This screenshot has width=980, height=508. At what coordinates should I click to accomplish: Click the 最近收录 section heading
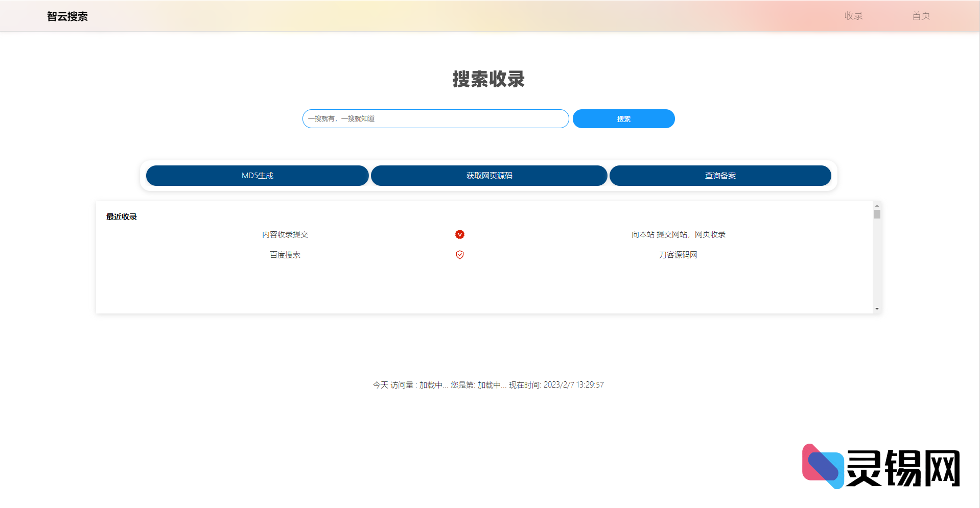coord(121,216)
